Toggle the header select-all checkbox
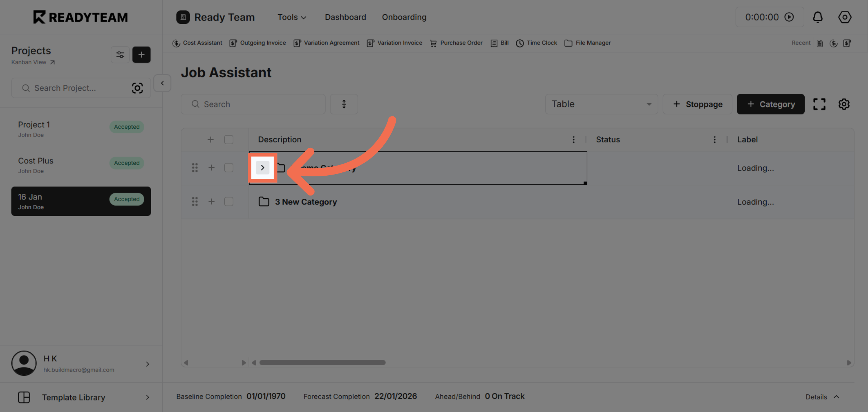This screenshot has width=868, height=412. point(229,140)
